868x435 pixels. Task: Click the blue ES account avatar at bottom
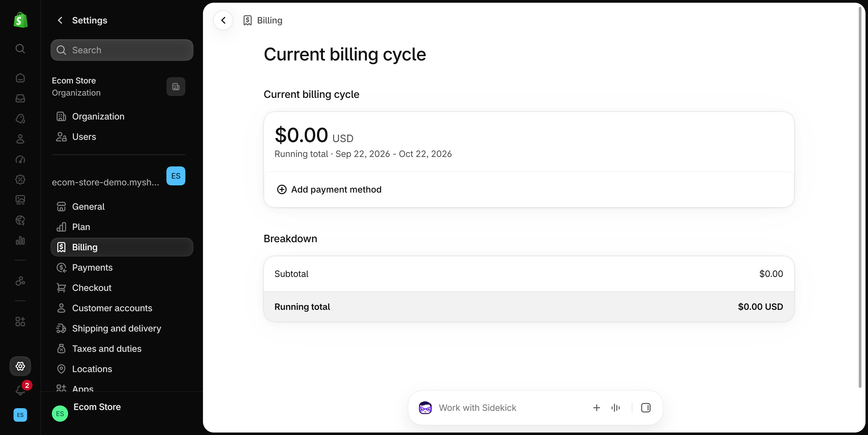[20, 415]
